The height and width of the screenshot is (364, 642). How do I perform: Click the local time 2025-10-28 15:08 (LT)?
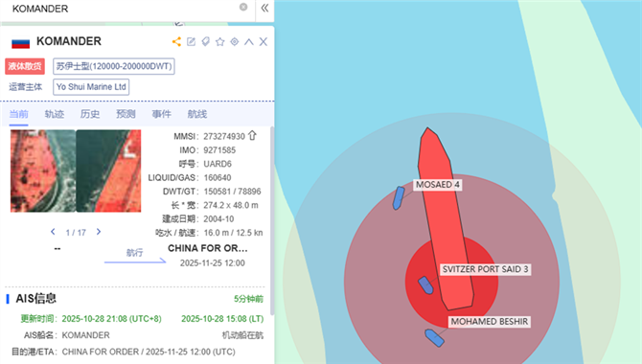coord(222,319)
